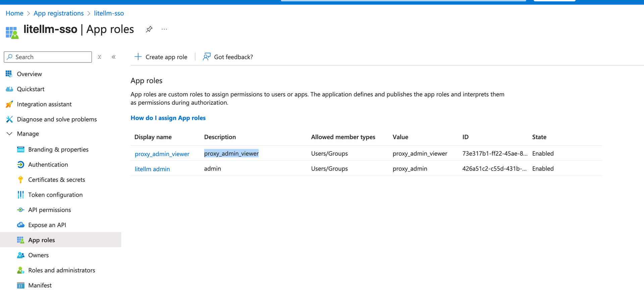Screen dimensions: 644x290
Task: Click the litellm-sso app registration icon
Action: click(12, 33)
